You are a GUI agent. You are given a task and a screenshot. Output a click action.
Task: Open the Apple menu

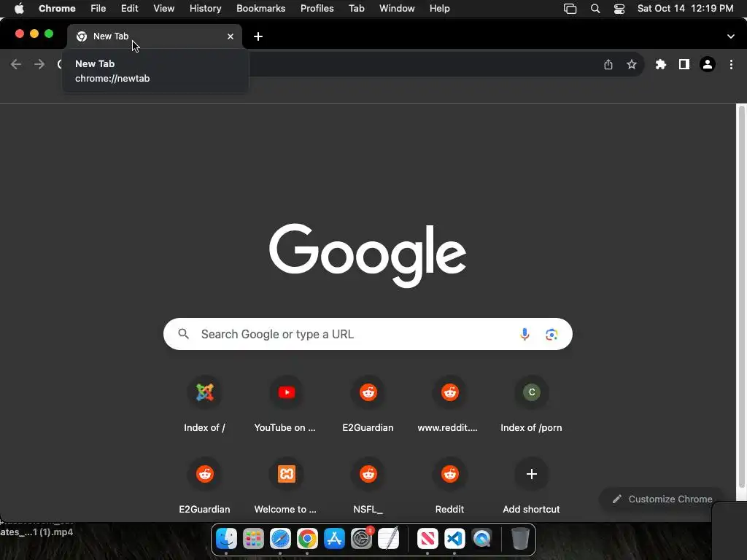pos(19,9)
